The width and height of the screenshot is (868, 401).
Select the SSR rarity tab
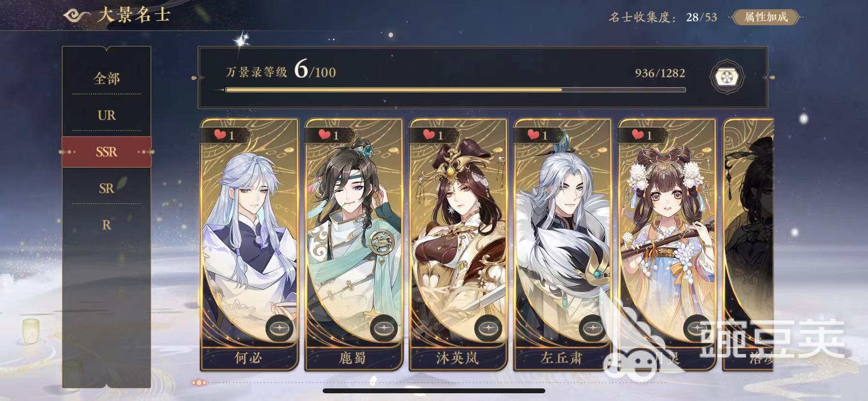tap(107, 152)
